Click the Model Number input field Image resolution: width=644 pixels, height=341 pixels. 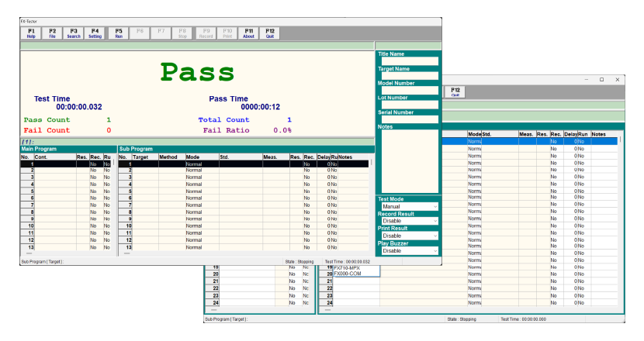[x=408, y=91]
